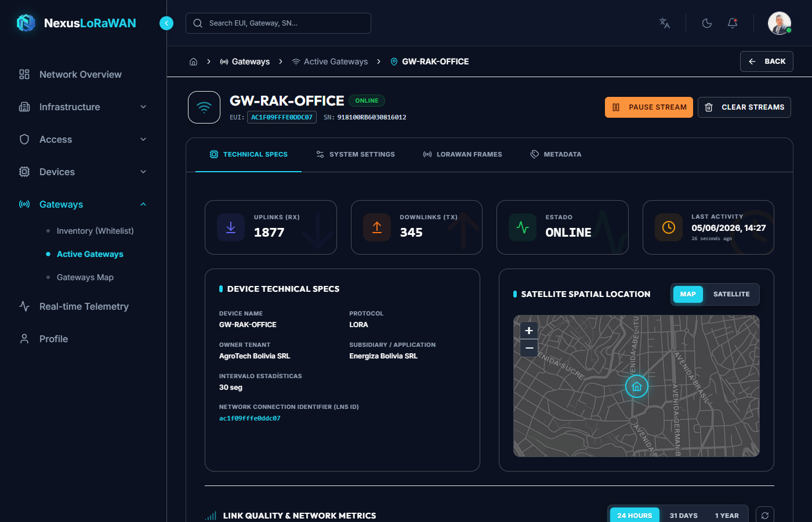The width and height of the screenshot is (812, 522).
Task: Click the LNS ID ac1f09fffe0ddc07 value
Action: pyautogui.click(x=249, y=418)
